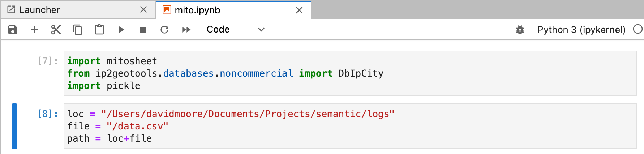
Task: Save the notebook with the floppy disk icon
Action: [x=13, y=30]
